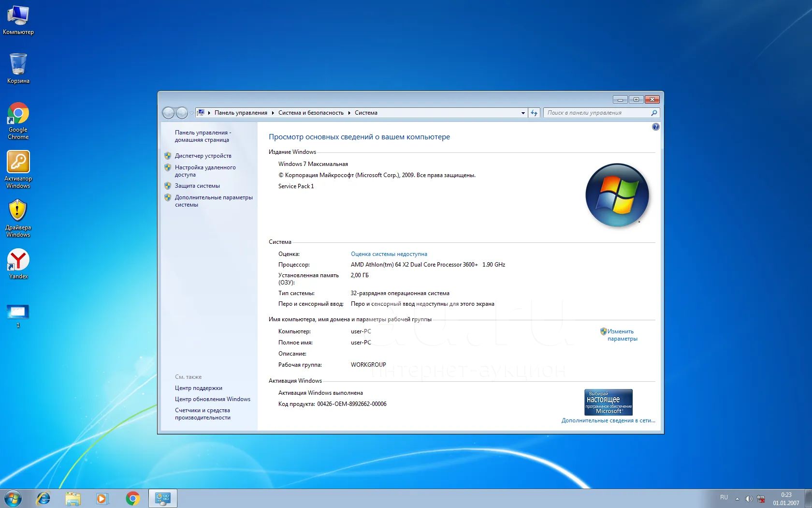Open recent pages dropdown arrow
The height and width of the screenshot is (508, 812).
pos(191,113)
